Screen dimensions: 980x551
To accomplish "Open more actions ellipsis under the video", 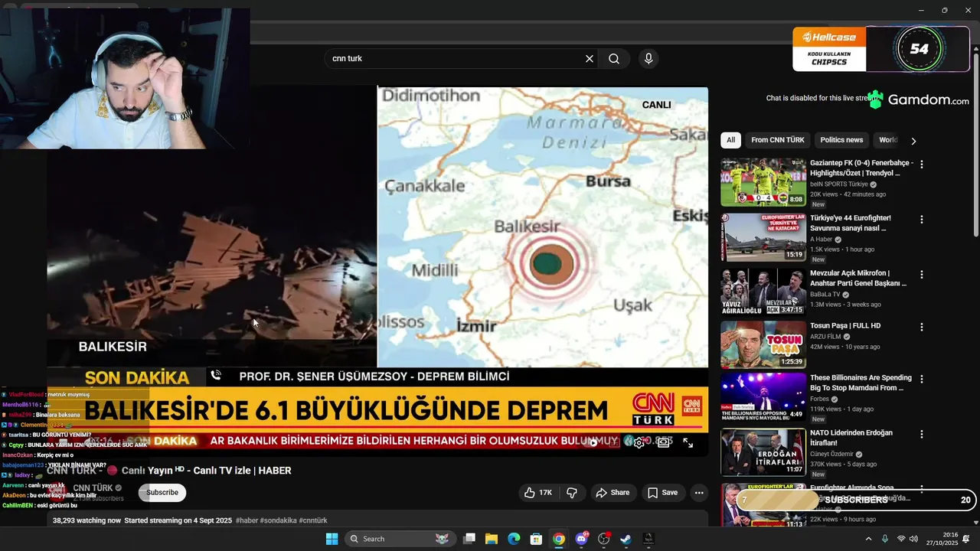I will pos(699,493).
